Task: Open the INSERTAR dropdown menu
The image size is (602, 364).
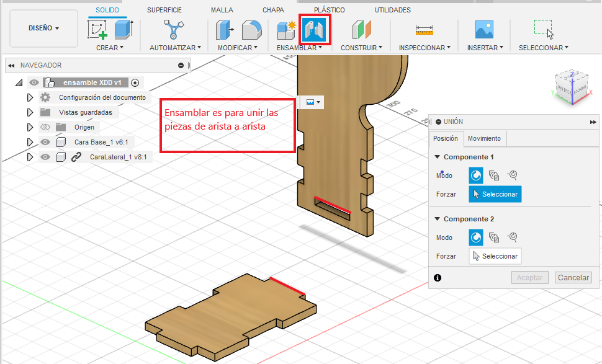Action: (x=485, y=48)
